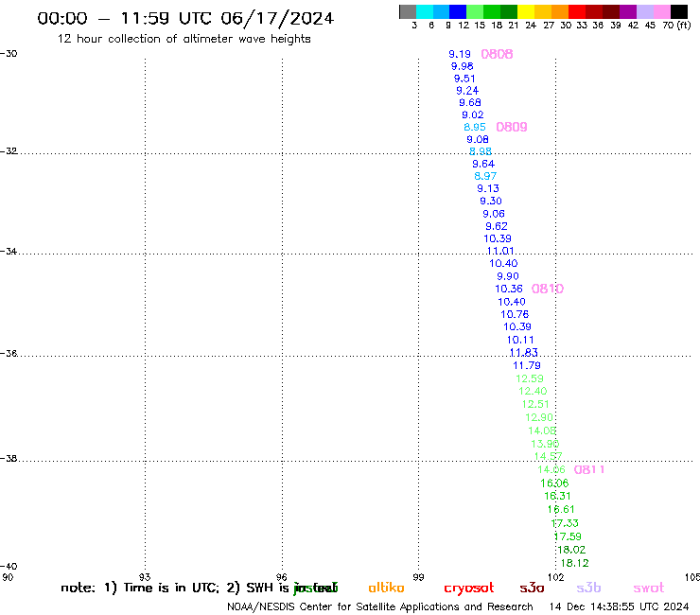The height and width of the screenshot is (615, 700).
Task: Select the 12.51 wave height value
Action: click(x=535, y=404)
